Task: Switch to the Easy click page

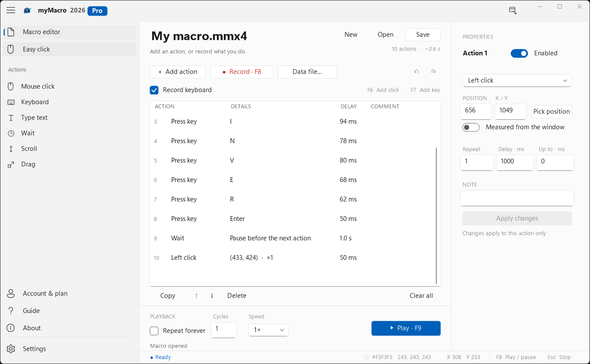Action: click(x=70, y=49)
